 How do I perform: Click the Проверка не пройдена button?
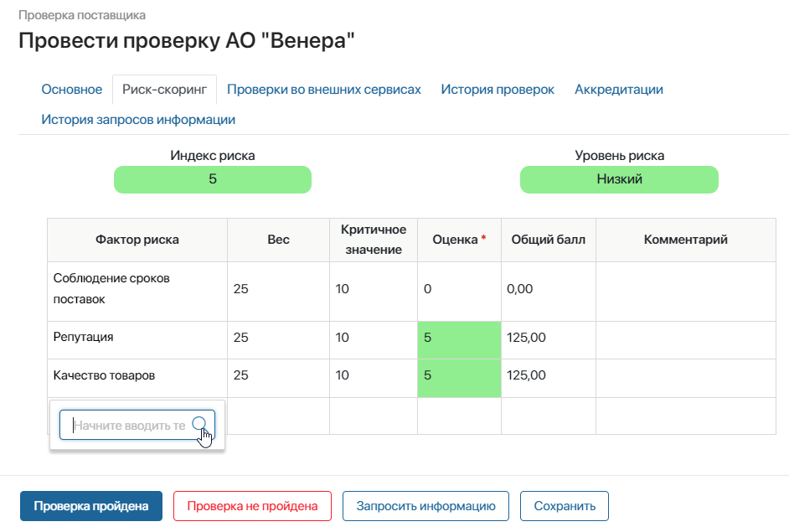pyautogui.click(x=253, y=506)
